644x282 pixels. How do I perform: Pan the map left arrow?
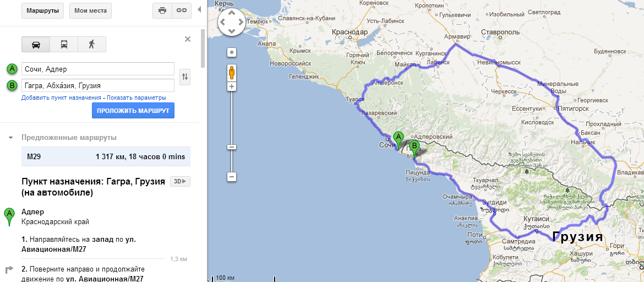[x=223, y=22]
